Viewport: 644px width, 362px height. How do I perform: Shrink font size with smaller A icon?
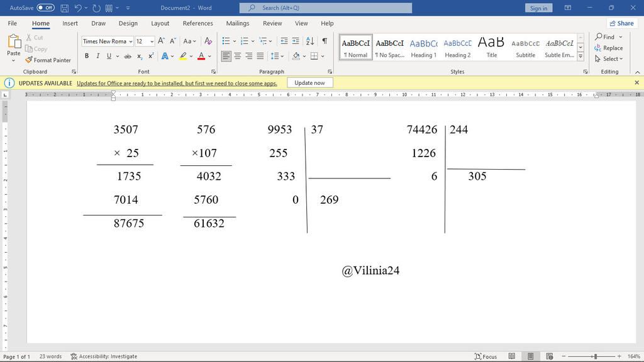[x=173, y=41]
